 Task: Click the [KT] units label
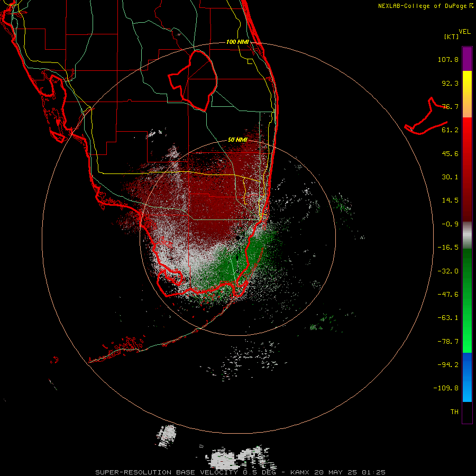[x=452, y=36]
